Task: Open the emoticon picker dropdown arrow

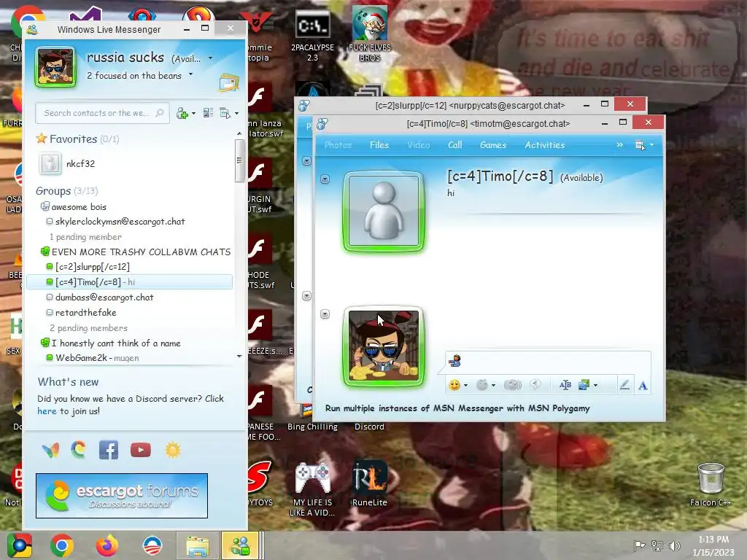Action: 465,385
